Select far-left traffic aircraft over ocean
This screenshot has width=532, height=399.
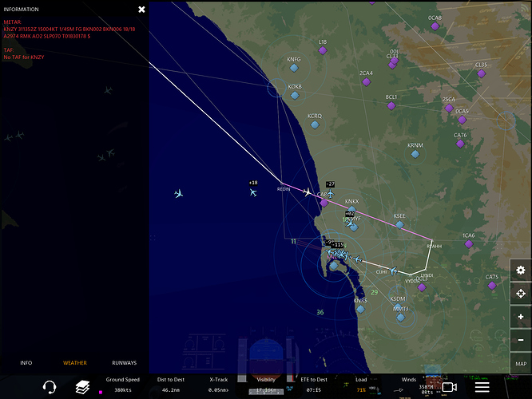(178, 194)
